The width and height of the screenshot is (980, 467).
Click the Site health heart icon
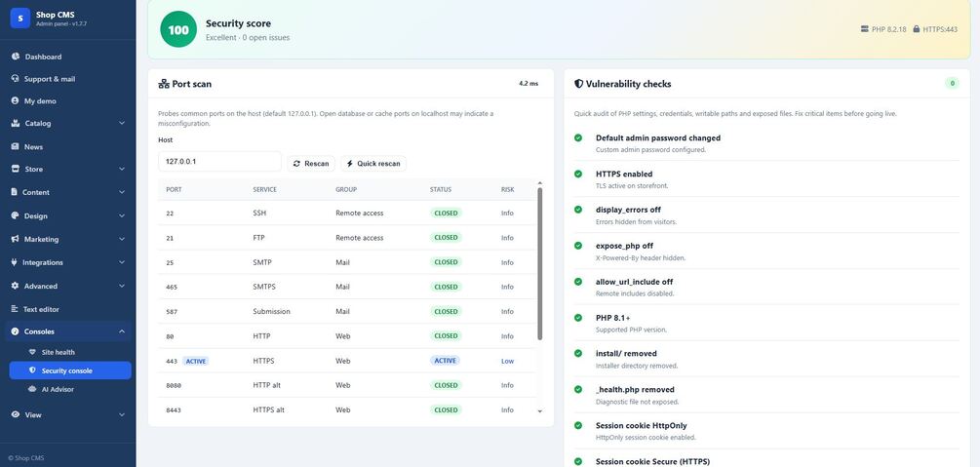32,352
